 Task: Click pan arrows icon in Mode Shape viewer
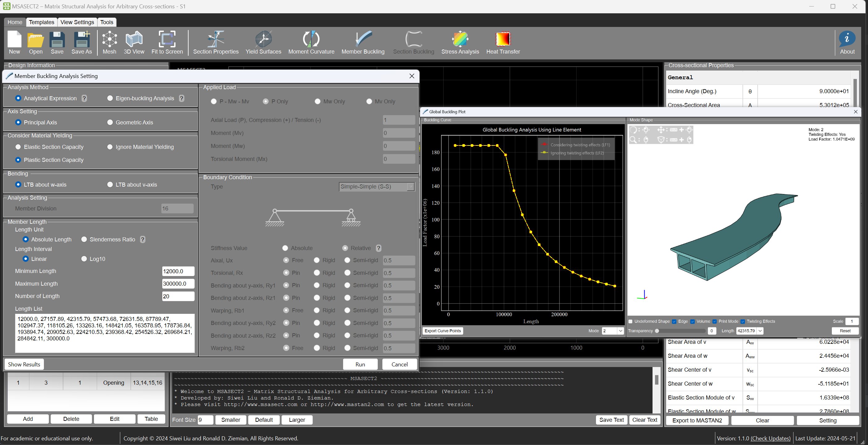tap(661, 130)
